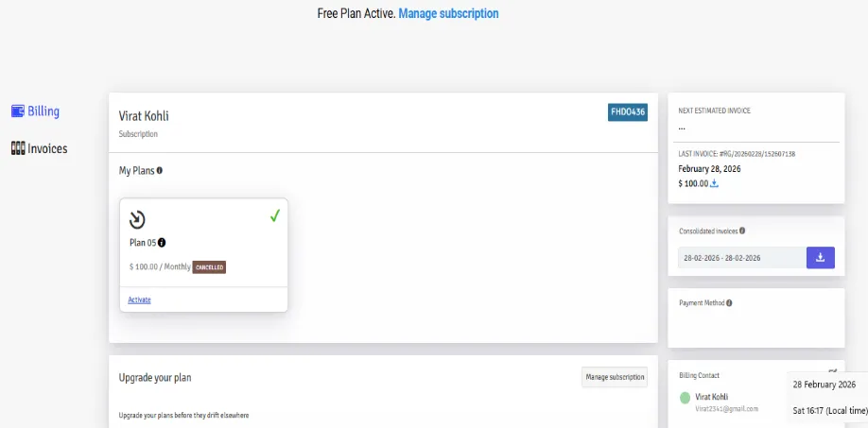Show info icon beside Plan 05
Image resolution: width=868 pixels, height=428 pixels.
click(x=162, y=242)
